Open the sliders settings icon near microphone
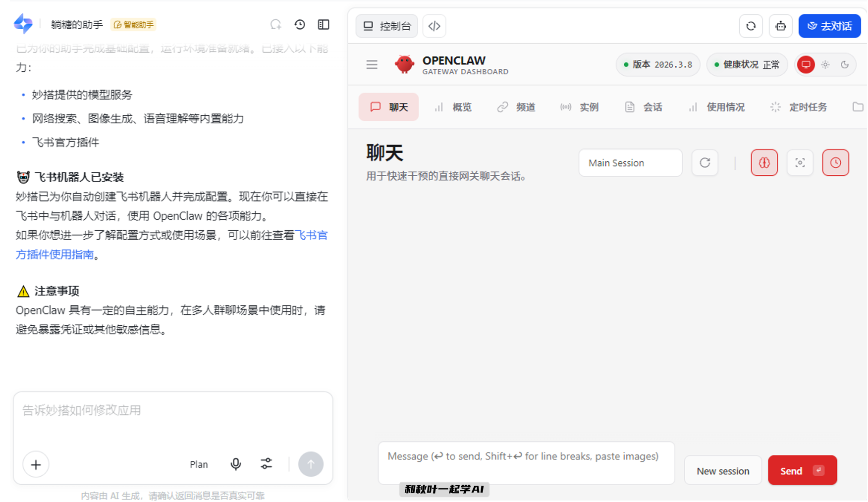The image size is (868, 502). click(x=267, y=464)
